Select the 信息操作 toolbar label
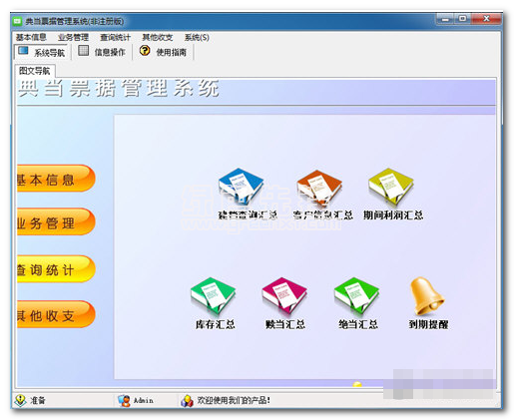The width and height of the screenshot is (514, 420). 110,52
